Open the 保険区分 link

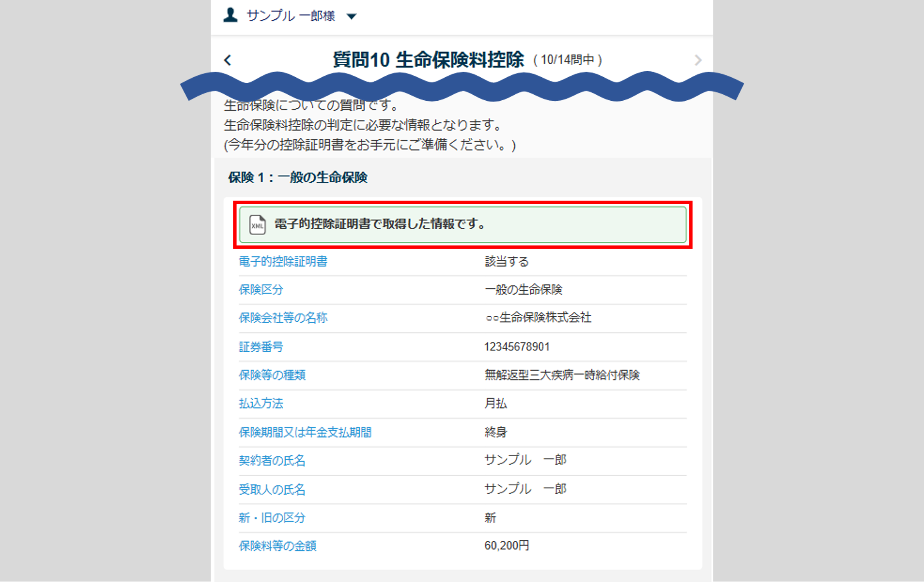click(x=261, y=290)
